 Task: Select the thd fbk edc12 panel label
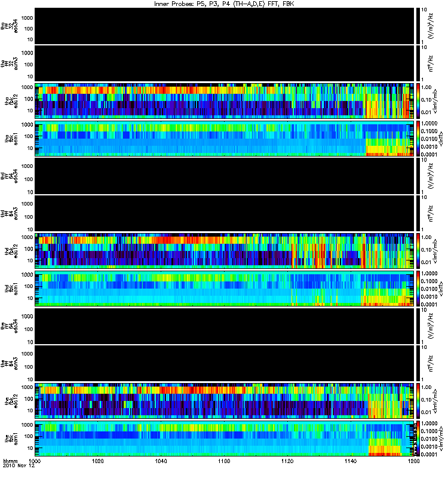coord(11,251)
